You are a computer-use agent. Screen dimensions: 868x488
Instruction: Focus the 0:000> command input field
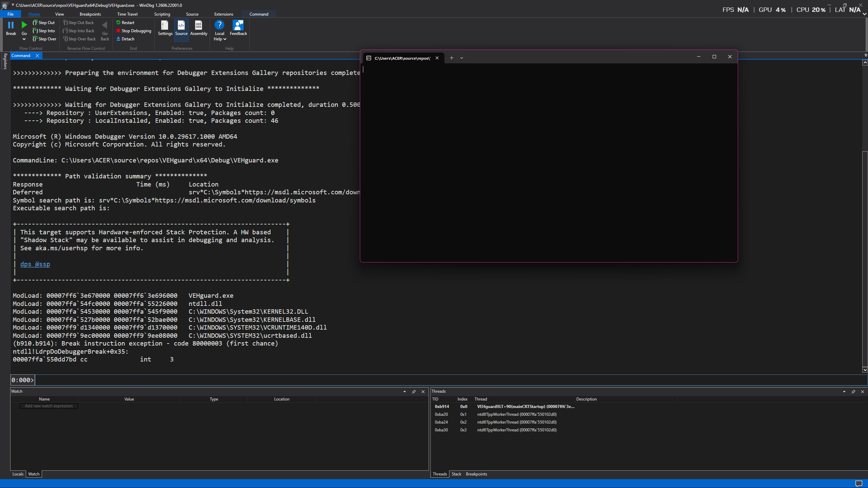450,380
